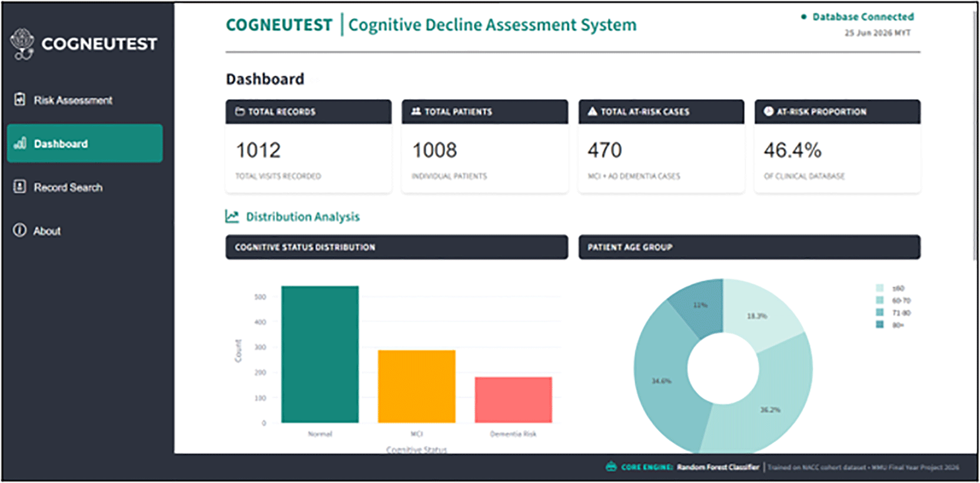Click the At-Risk Cases warning triangle icon
The image size is (980, 483).
tap(592, 111)
